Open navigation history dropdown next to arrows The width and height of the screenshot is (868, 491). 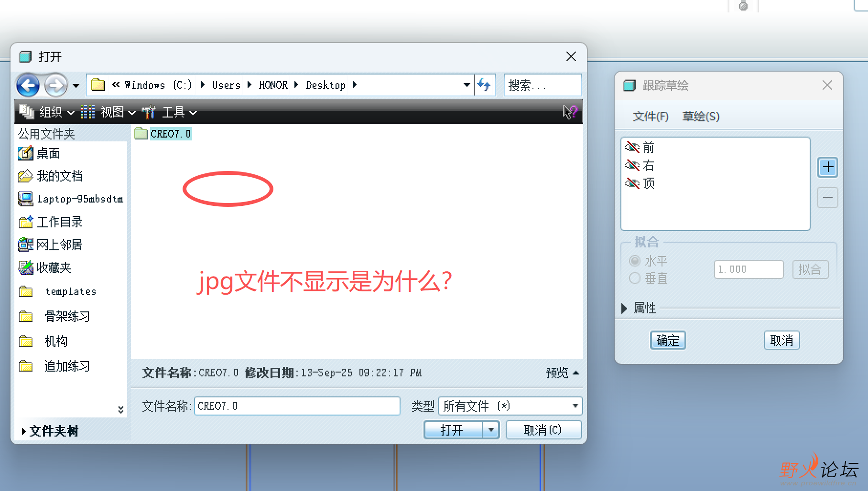(76, 86)
